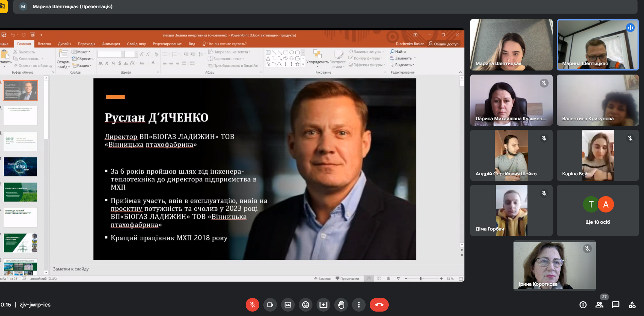Screen dimensions: 644x316
Task: Open the font size combo box
Action: 131,54
